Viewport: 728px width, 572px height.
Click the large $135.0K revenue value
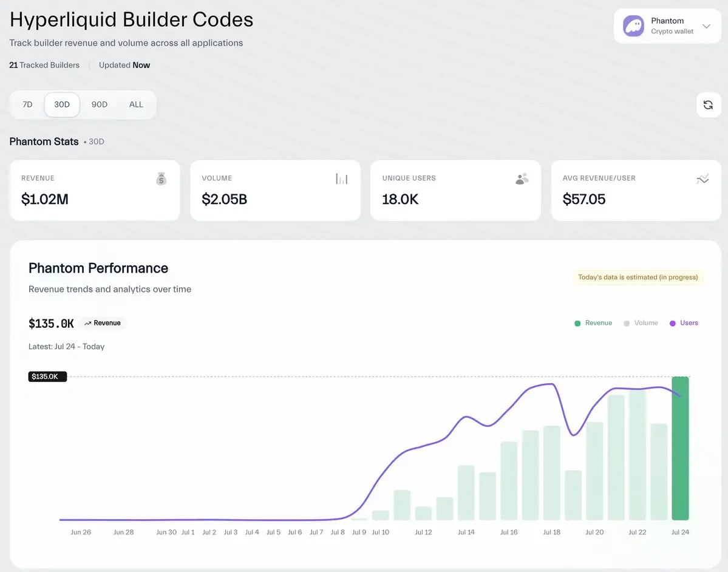coord(51,324)
